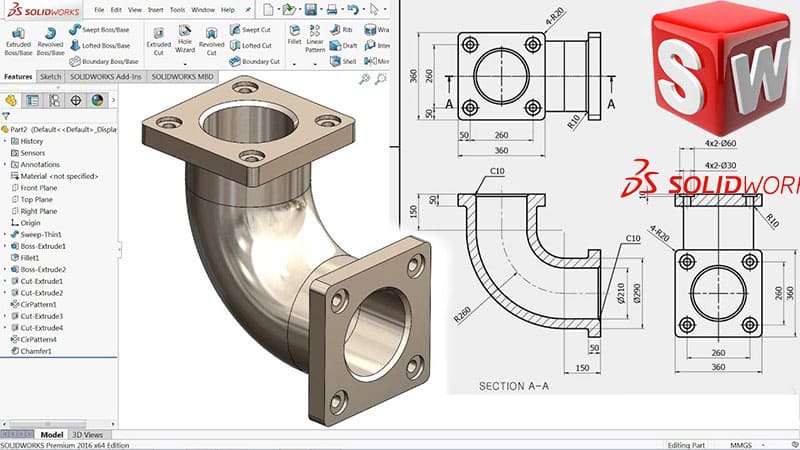
Task: Open the Linear Pattern dropdown arrow
Action: [315, 64]
